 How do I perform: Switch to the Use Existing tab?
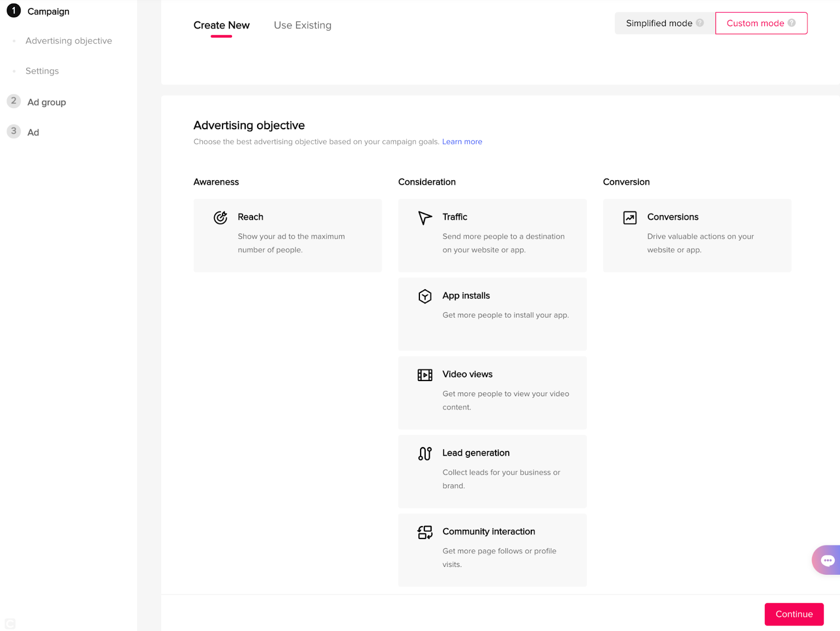302,25
